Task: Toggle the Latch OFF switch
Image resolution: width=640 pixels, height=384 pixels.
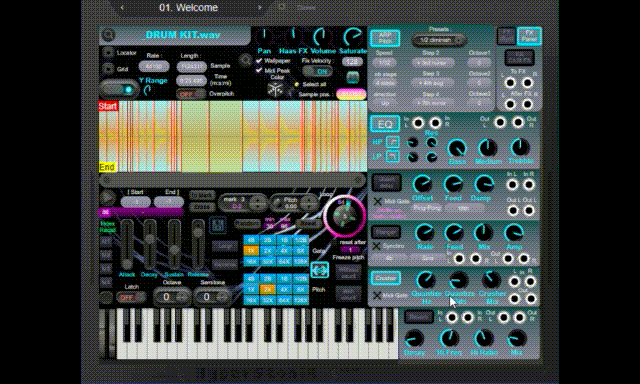Action: (131, 297)
